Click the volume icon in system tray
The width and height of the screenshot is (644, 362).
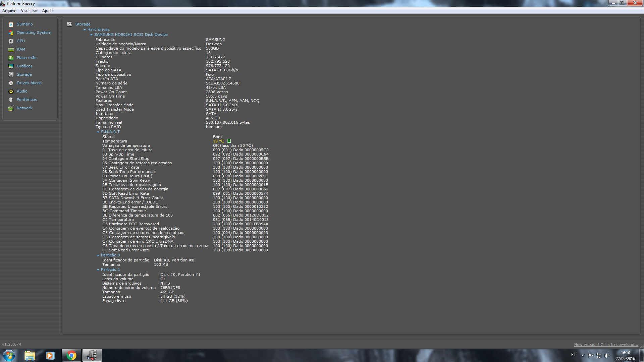point(607,356)
